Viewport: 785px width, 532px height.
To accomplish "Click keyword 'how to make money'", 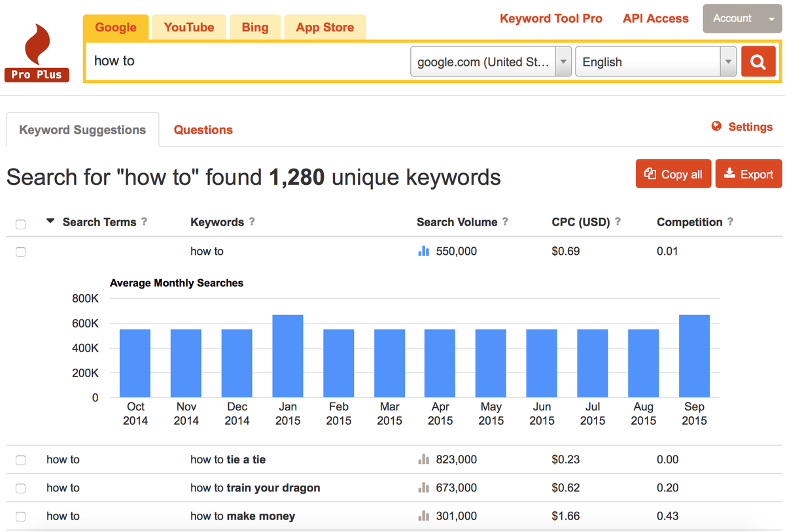I will click(243, 516).
